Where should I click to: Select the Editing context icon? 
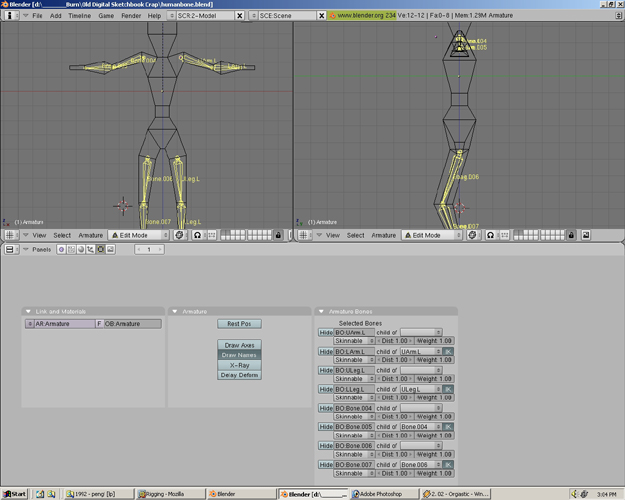[x=100, y=250]
